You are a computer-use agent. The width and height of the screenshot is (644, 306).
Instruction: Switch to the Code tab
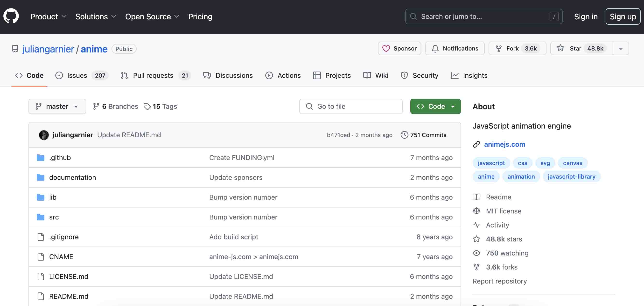tap(29, 75)
